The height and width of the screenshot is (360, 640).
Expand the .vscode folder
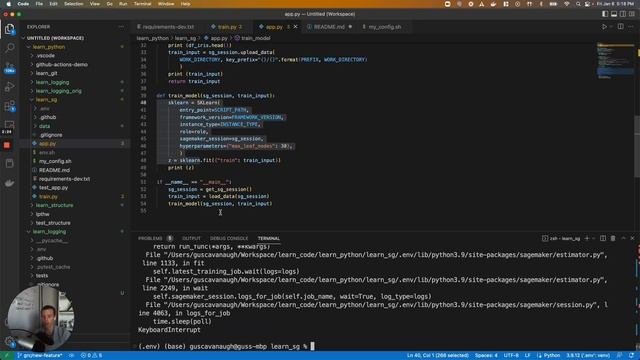(x=45, y=56)
